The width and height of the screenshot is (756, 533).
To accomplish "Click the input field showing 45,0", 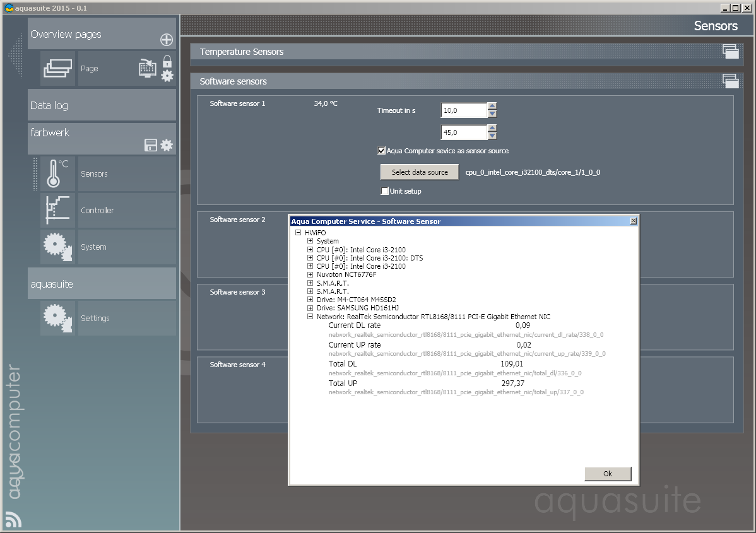I will point(464,132).
